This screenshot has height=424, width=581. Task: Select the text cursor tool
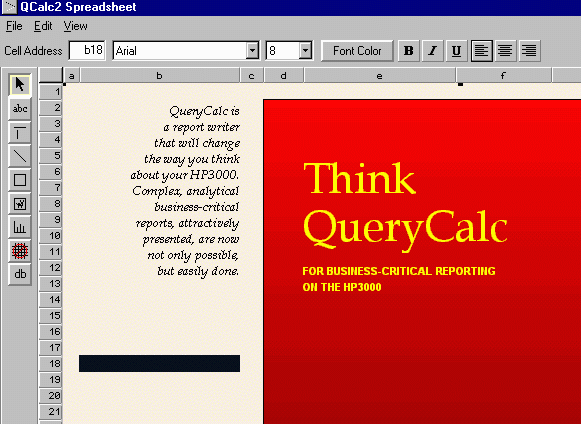tap(20, 132)
